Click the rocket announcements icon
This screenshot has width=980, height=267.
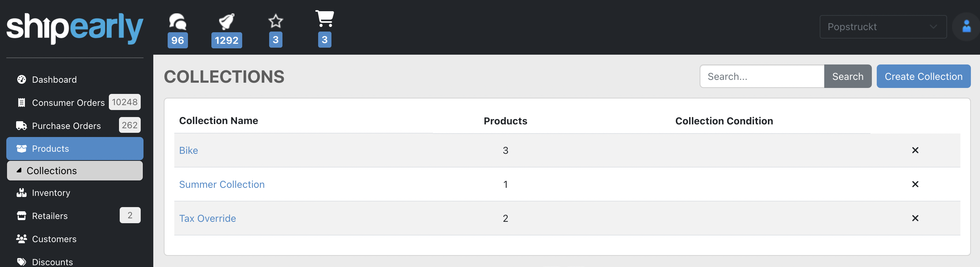(226, 22)
